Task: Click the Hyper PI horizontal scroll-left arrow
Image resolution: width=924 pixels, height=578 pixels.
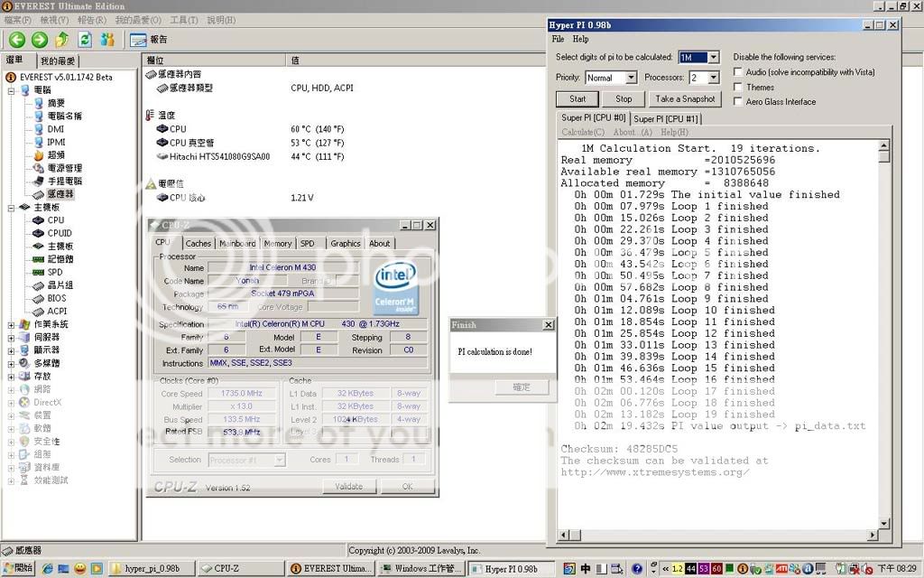Action: pos(564,535)
